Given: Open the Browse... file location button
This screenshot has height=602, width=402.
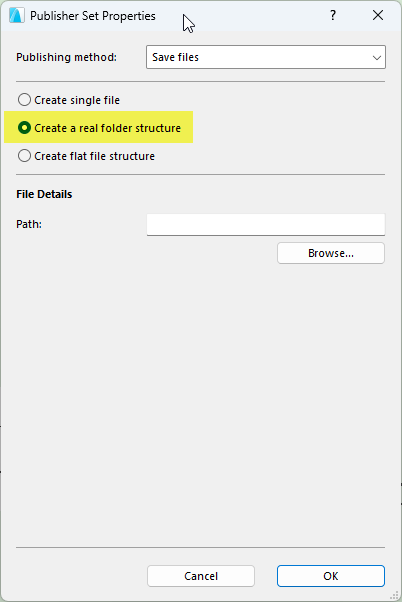Looking at the screenshot, I should [x=331, y=253].
